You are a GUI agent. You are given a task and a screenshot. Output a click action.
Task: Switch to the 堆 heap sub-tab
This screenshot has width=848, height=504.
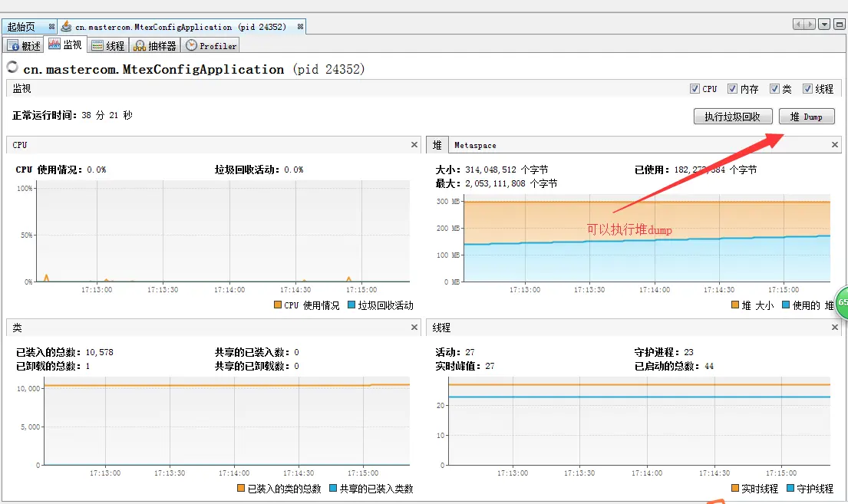[x=437, y=145]
